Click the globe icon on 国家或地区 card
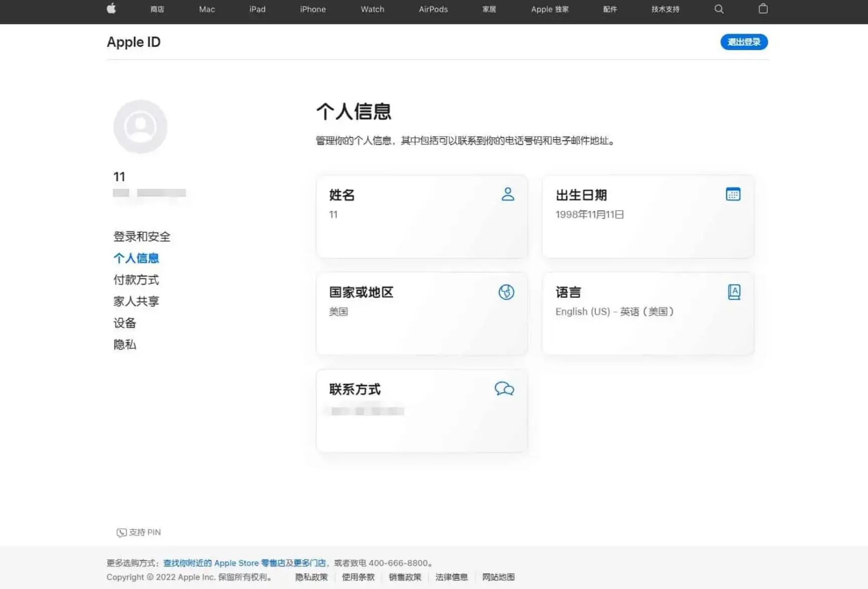 pos(506,292)
